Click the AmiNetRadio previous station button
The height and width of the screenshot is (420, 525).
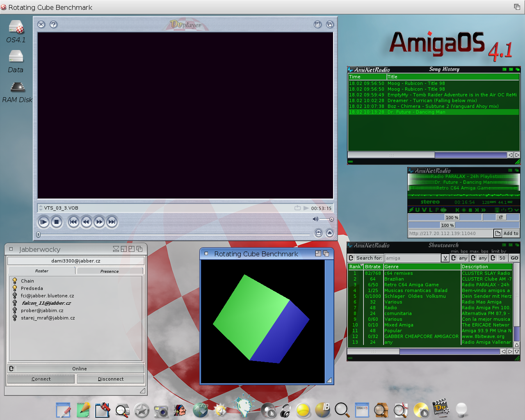click(x=457, y=210)
